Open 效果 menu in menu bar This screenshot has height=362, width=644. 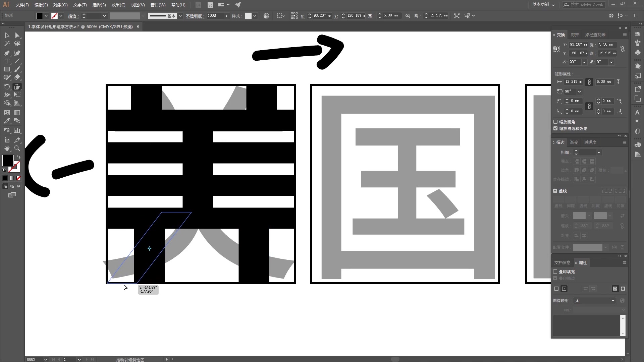[x=117, y=4]
